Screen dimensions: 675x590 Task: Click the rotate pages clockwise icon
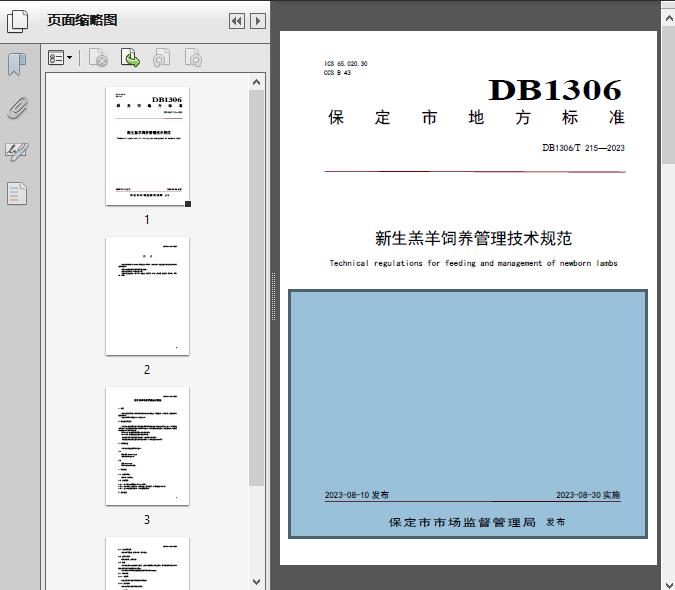coord(193,58)
